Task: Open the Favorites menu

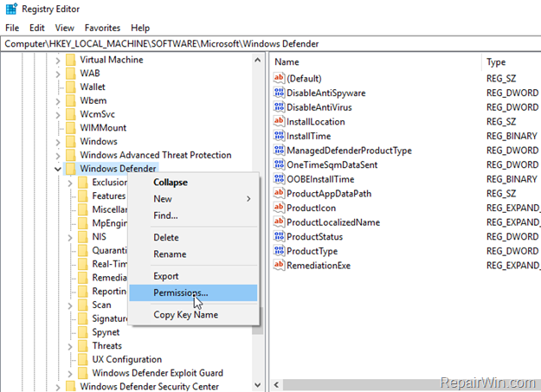Action: point(102,28)
